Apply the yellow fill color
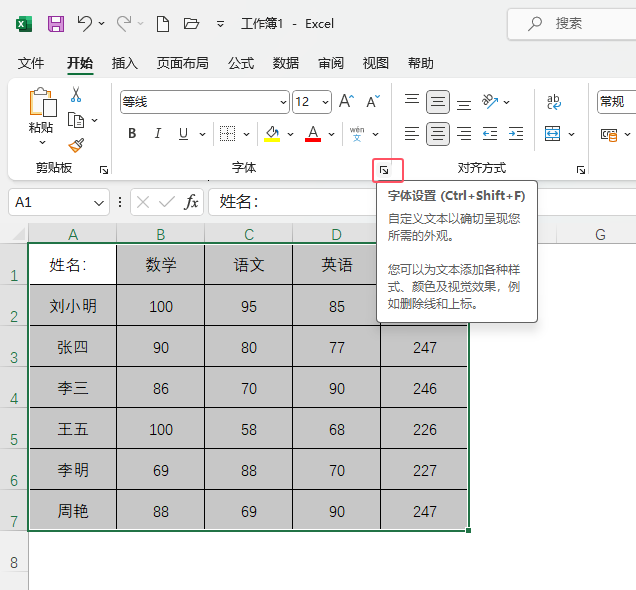Viewport: 636px width, 590px height. coord(272,133)
